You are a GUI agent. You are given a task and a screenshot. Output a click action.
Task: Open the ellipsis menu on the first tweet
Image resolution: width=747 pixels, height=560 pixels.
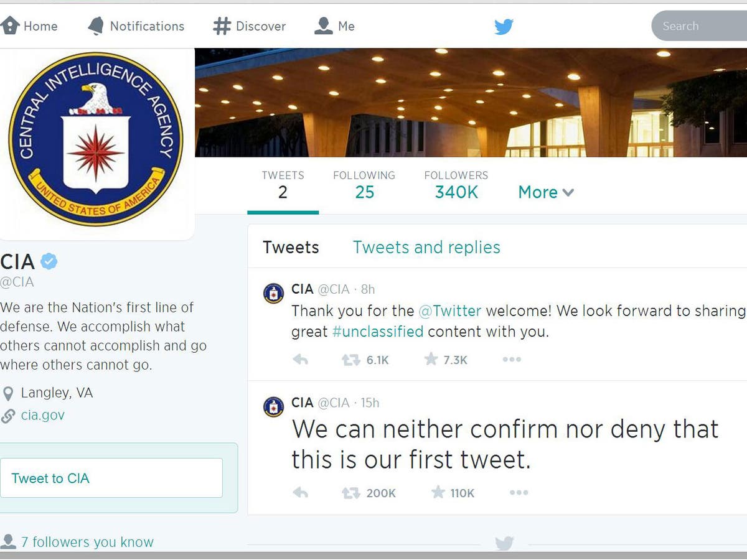click(519, 492)
